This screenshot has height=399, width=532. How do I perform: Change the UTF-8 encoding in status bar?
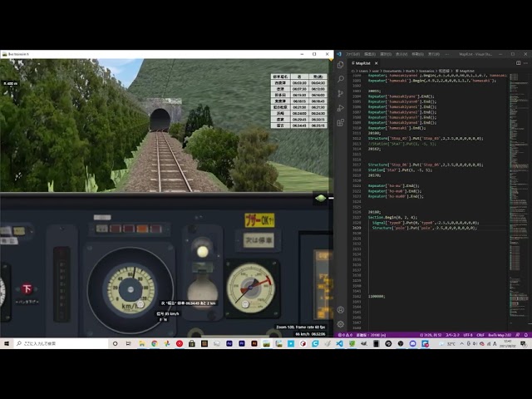click(468, 335)
